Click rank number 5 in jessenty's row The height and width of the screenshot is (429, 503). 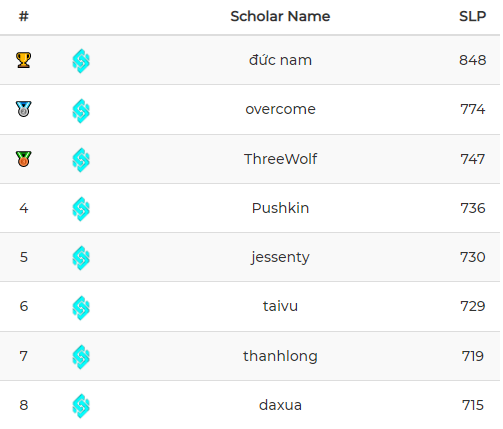24,257
